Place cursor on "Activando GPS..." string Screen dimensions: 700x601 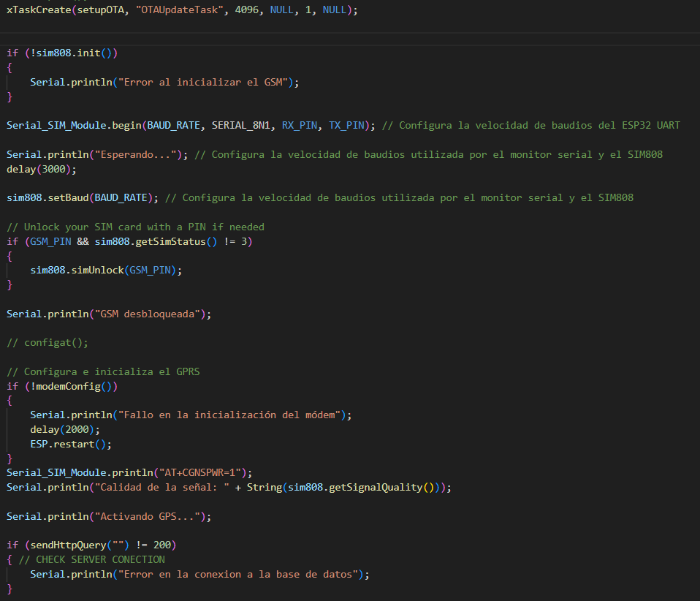146,516
